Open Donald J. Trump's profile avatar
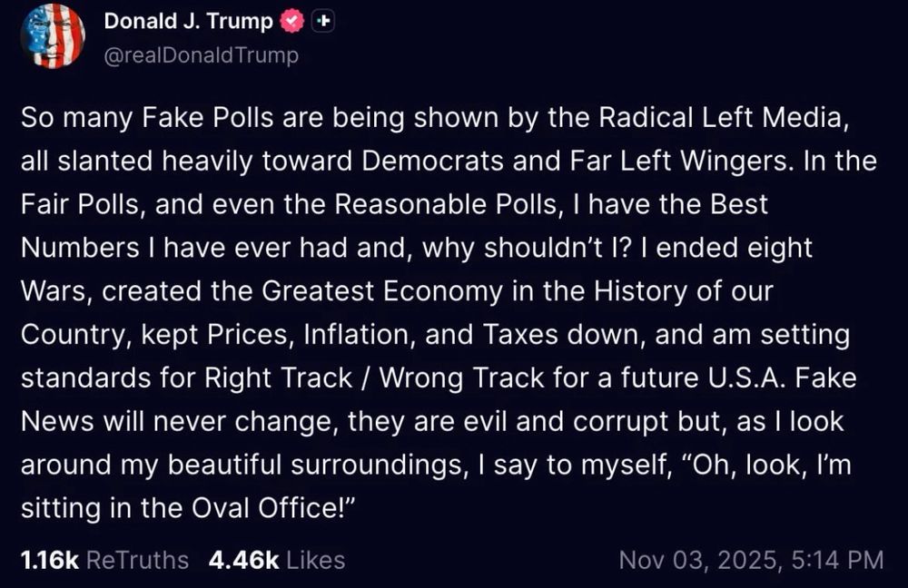 pyautogui.click(x=53, y=36)
